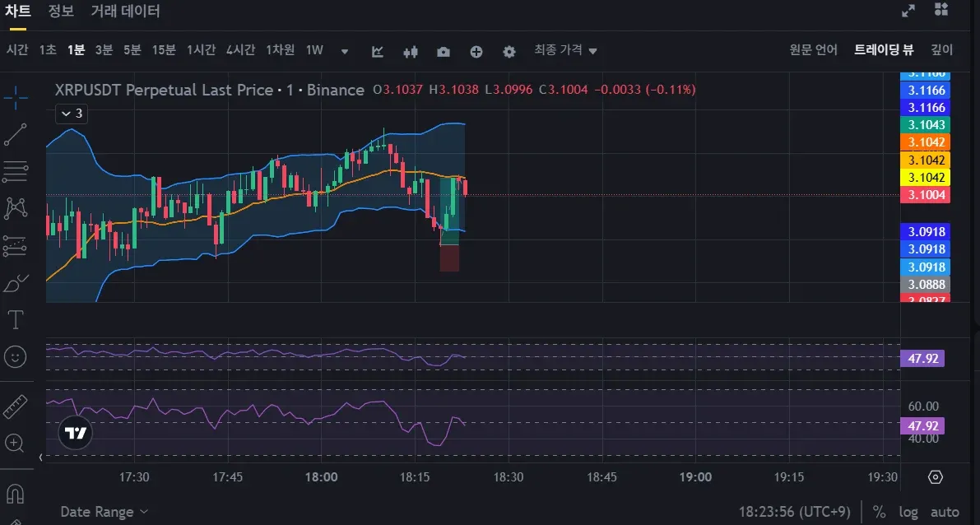Select the crosshair cursor tool
The image size is (980, 525).
[x=16, y=97]
